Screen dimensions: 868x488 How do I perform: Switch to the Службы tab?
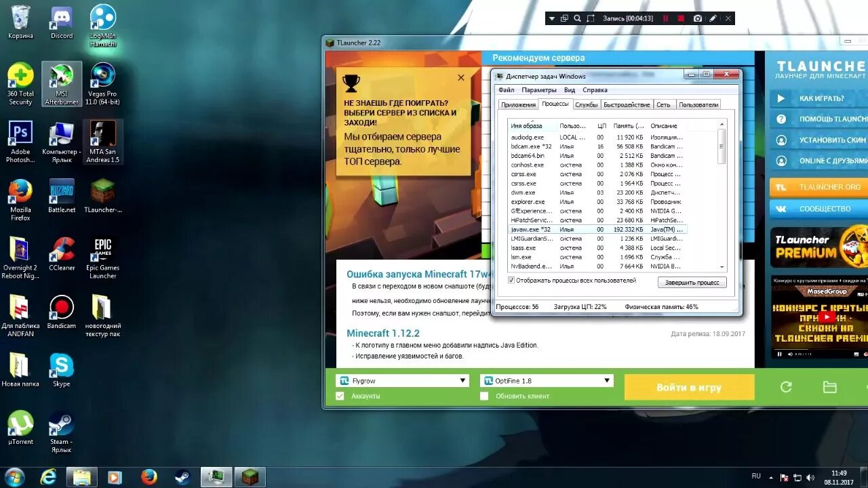586,104
